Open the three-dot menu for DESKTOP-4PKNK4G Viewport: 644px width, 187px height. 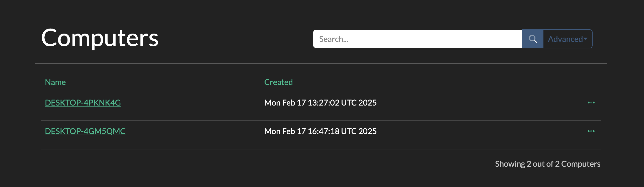(591, 103)
